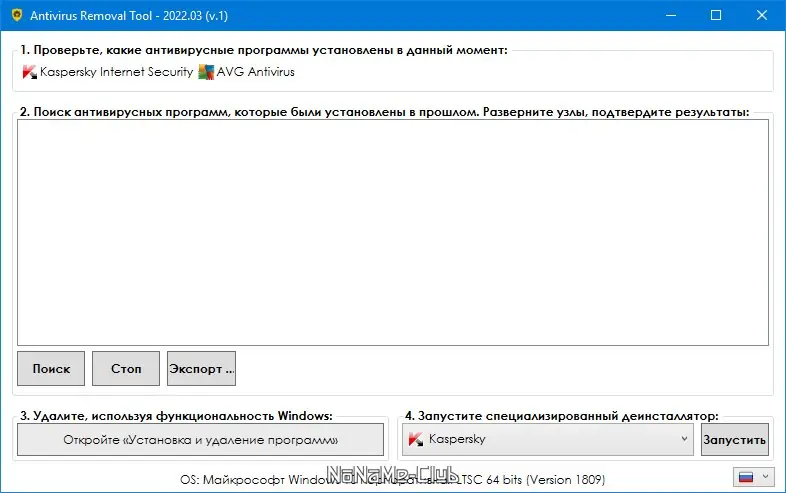The height and width of the screenshot is (493, 786).
Task: Click the app shield icon in title bar
Action: [17, 15]
